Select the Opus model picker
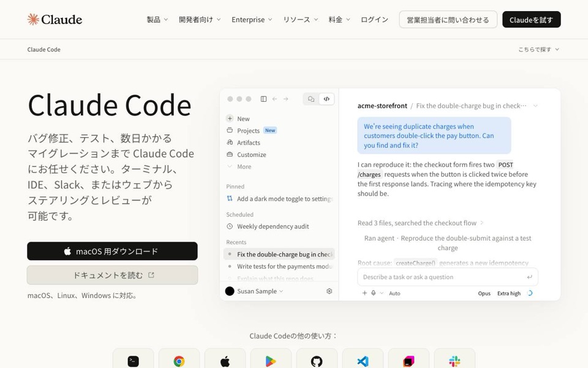The width and height of the screenshot is (588, 368). 484,293
